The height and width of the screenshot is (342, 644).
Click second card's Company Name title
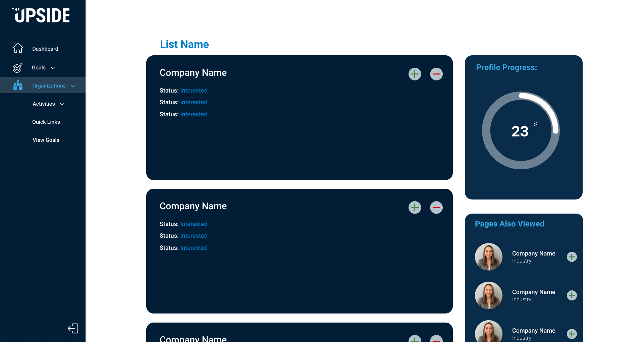[x=193, y=206]
